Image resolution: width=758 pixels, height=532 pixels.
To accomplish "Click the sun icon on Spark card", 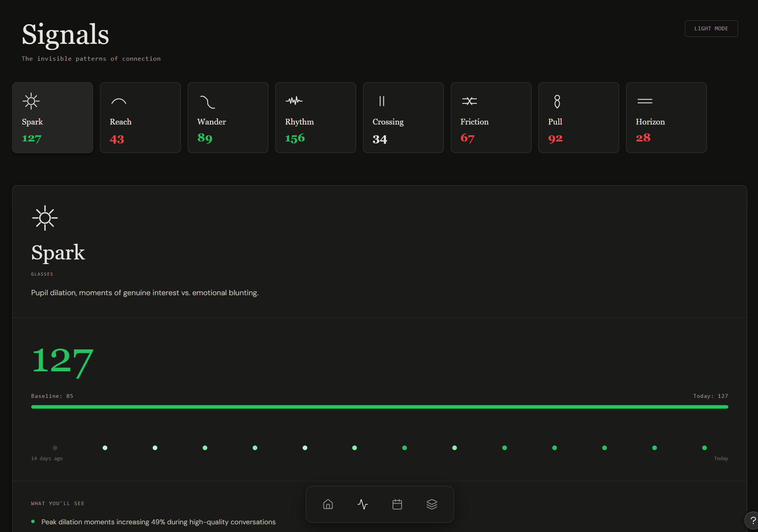I will click(31, 101).
